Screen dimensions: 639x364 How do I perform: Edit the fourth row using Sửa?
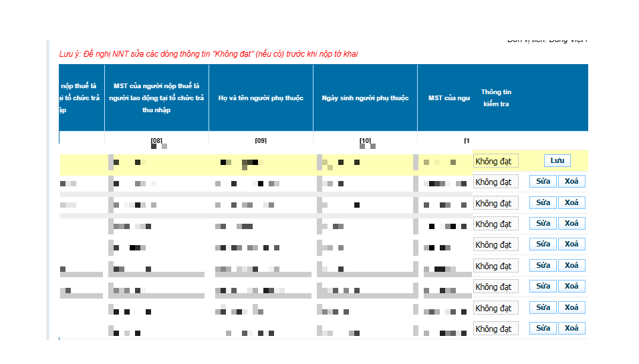coord(543,223)
